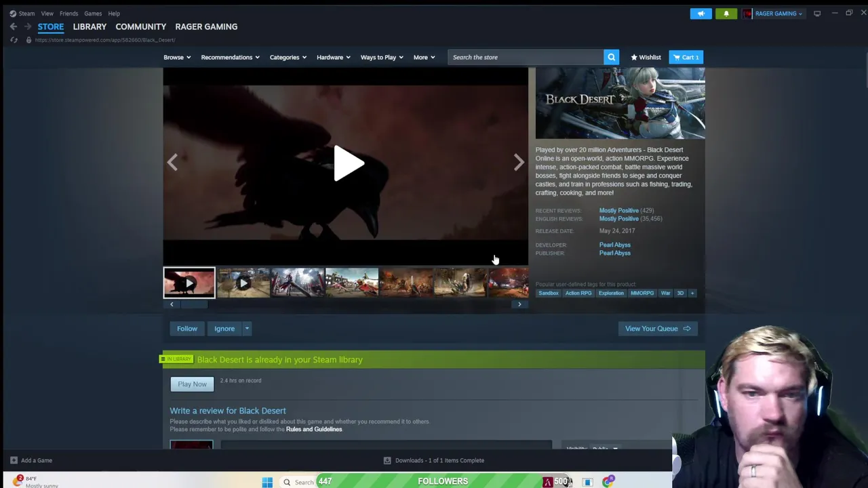This screenshot has width=868, height=488.
Task: Click Add a Game plus icon
Action: coord(14,460)
